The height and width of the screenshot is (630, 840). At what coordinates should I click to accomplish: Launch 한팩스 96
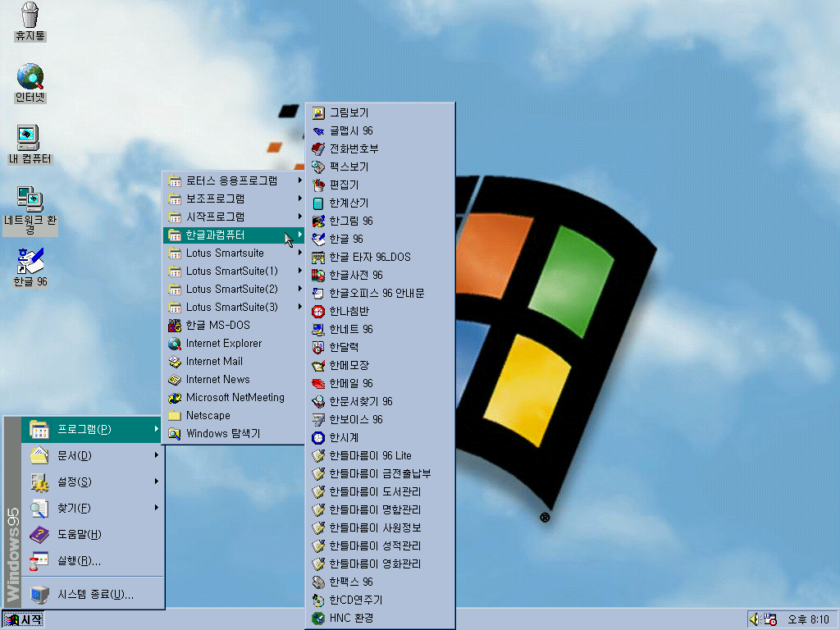point(380,582)
